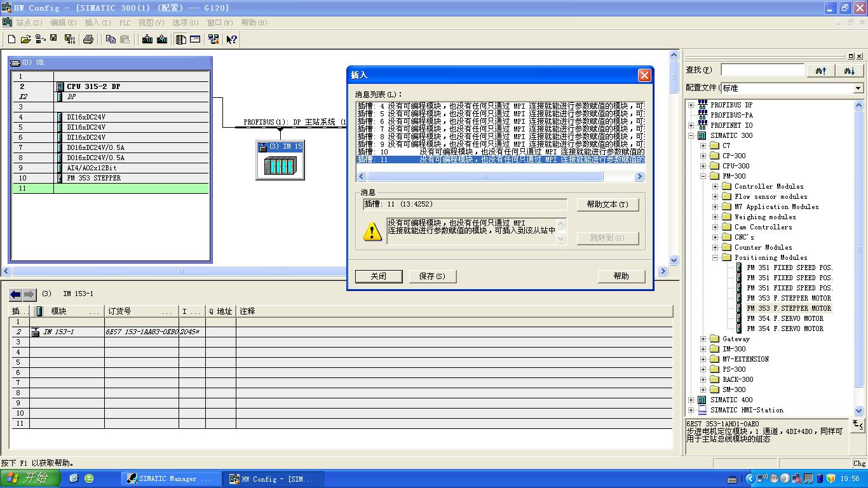The height and width of the screenshot is (488, 868).
Task: Click the yellow shield icon in system tray
Action: tap(831, 478)
